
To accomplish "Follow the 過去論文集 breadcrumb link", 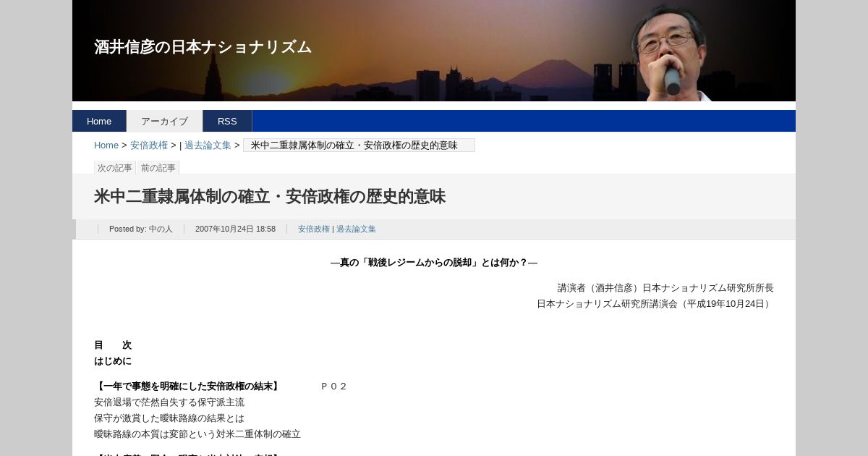I will point(208,145).
